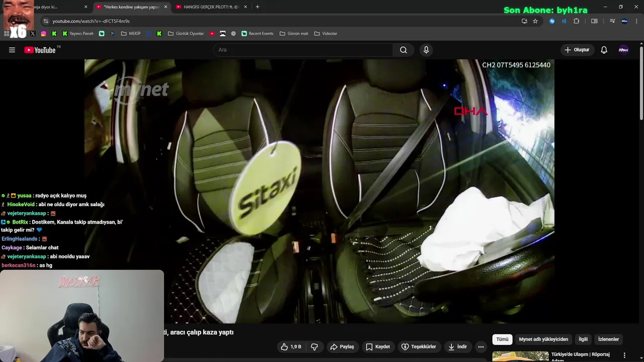Click the YouTube search input field
Viewport: 644px width, 362px height.
tap(303, 50)
